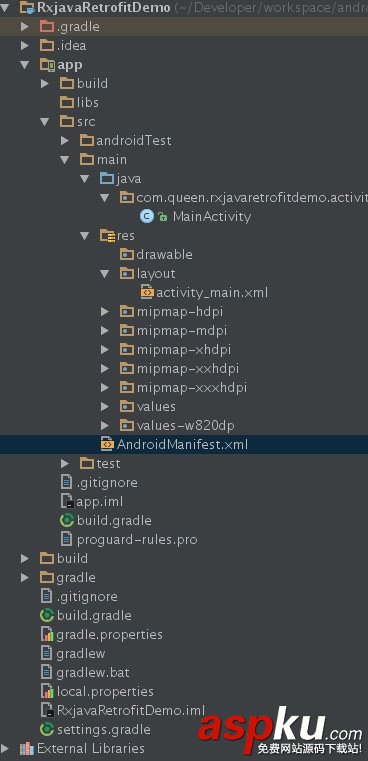Select AndroidManifest.xml file
This screenshot has width=368, height=761.
click(x=182, y=445)
